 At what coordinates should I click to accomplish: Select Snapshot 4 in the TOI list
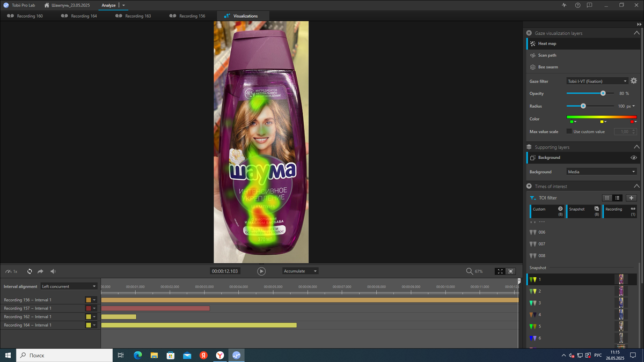click(x=582, y=315)
